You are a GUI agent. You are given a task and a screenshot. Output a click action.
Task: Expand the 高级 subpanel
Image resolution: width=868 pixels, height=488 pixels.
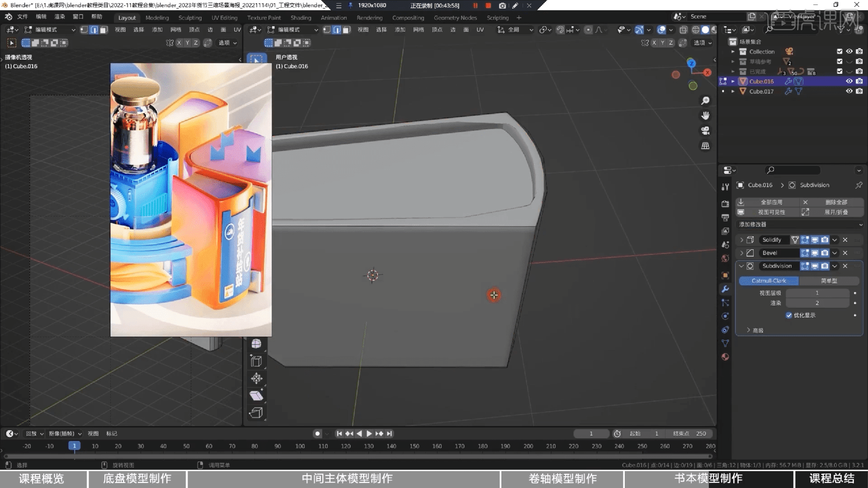tap(755, 330)
